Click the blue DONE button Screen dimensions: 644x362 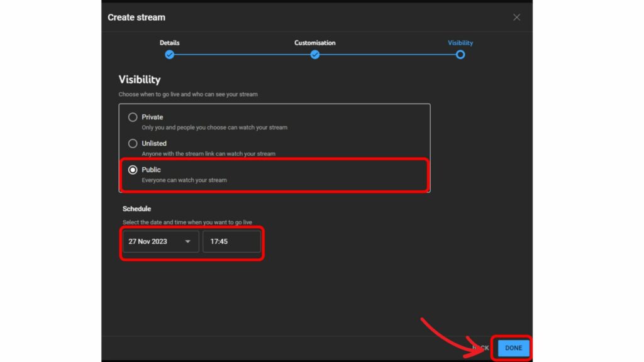pos(513,348)
